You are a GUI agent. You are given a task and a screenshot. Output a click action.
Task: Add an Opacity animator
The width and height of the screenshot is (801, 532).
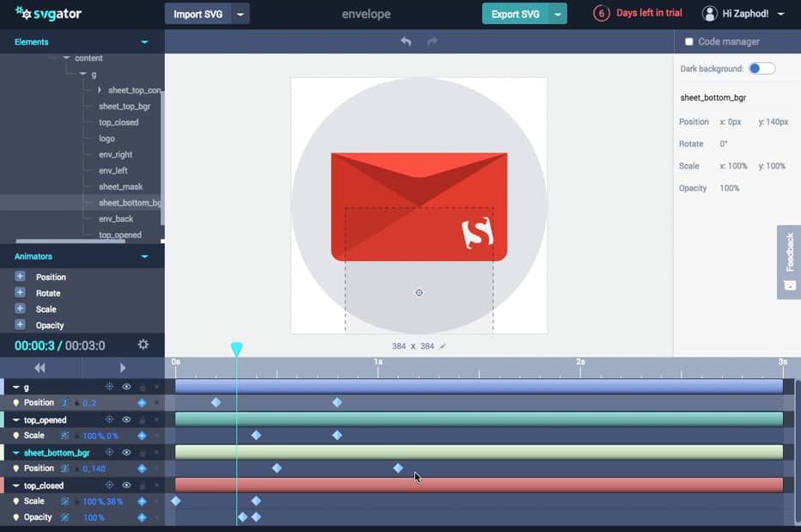[x=20, y=325]
